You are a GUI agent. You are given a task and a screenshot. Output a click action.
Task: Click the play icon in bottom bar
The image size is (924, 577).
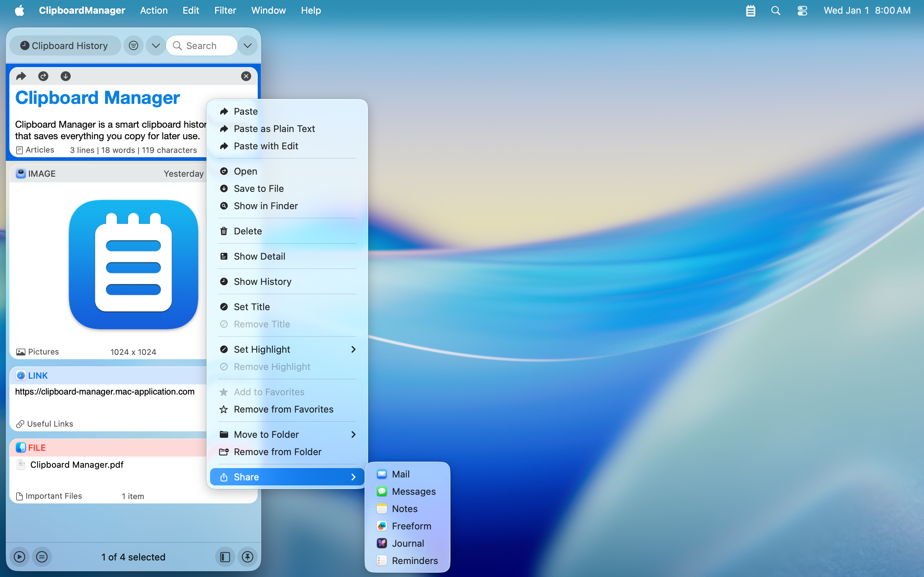[19, 557]
